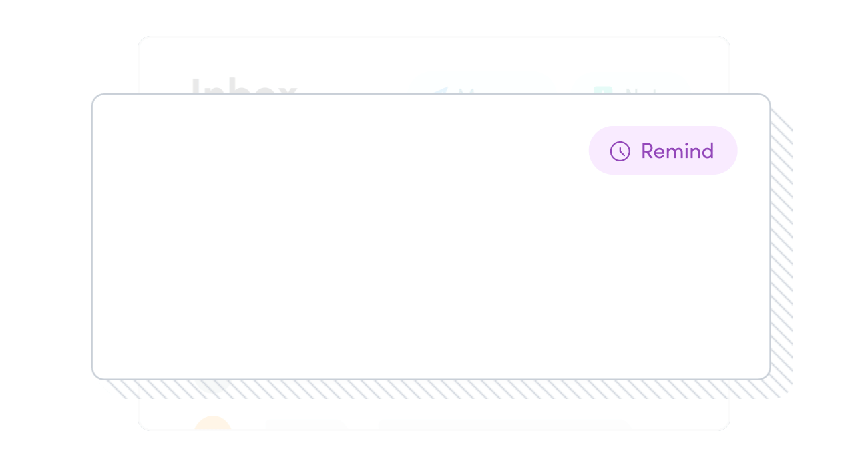Select the faded green Notes tab icon
Image resolution: width=868 pixels, height=467 pixels.
tap(603, 89)
